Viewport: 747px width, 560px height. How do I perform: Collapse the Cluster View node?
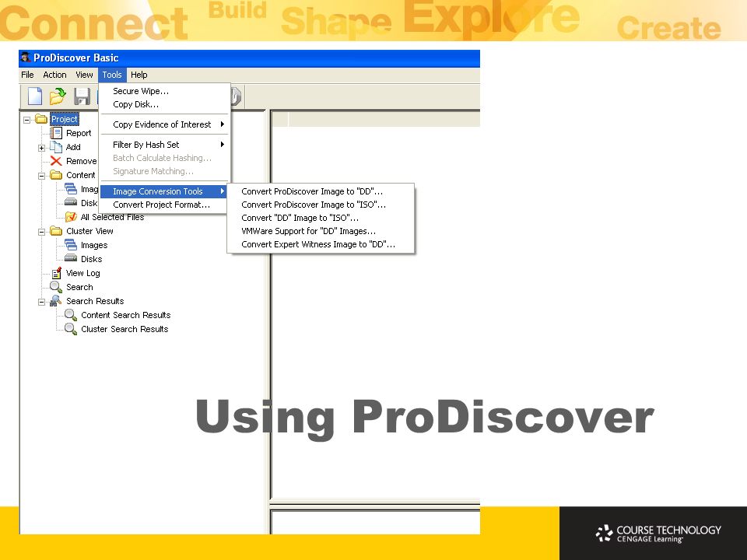click(41, 233)
